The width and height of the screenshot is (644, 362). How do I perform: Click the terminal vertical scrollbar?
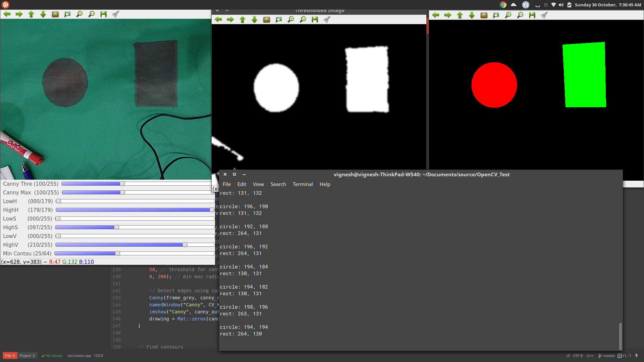(x=620, y=336)
